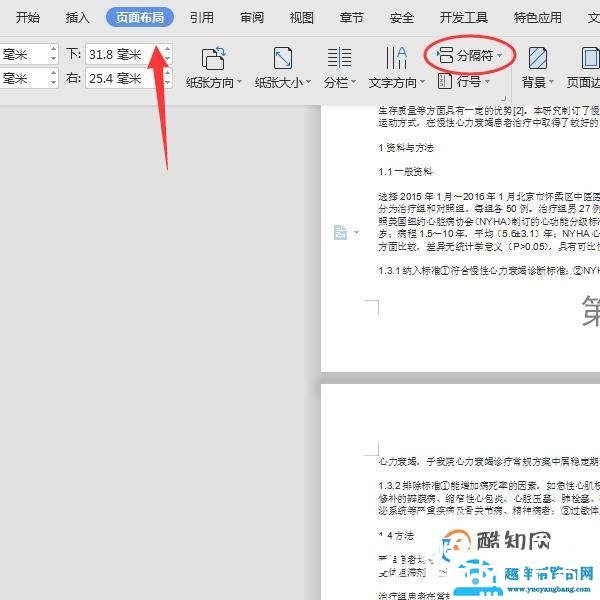Click the 页面边框 page border icon
Screen dimensions: 600x600
[x=590, y=58]
